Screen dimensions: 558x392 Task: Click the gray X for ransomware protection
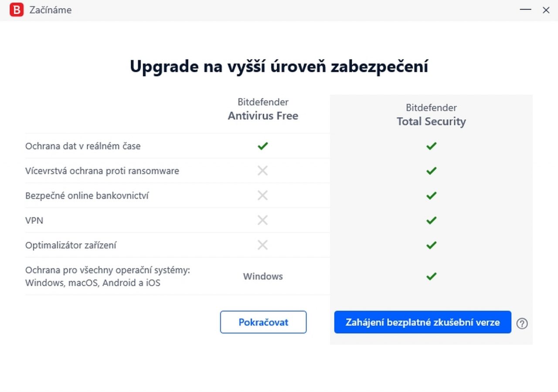click(x=262, y=171)
